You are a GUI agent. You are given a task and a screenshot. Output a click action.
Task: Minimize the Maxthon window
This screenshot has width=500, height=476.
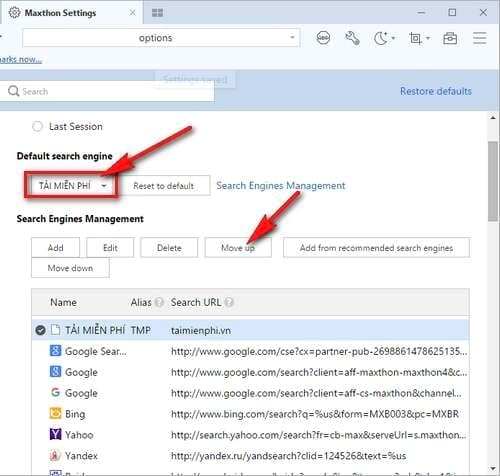[x=421, y=13]
